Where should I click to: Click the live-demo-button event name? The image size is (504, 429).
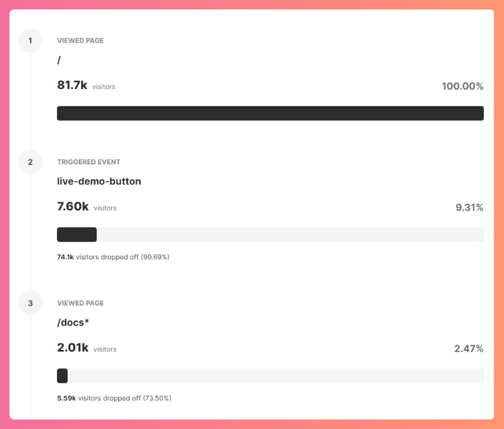click(x=99, y=182)
